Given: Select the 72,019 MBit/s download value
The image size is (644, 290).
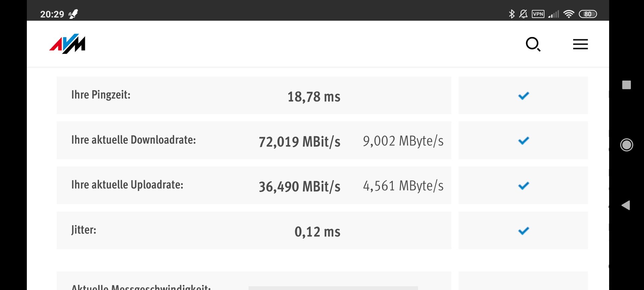Looking at the screenshot, I should tap(300, 142).
